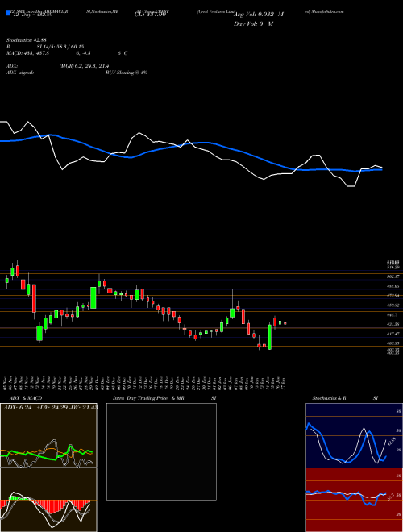
Task: Click the blue 12 Day SMA legend square
Action: click(x=9, y=14)
